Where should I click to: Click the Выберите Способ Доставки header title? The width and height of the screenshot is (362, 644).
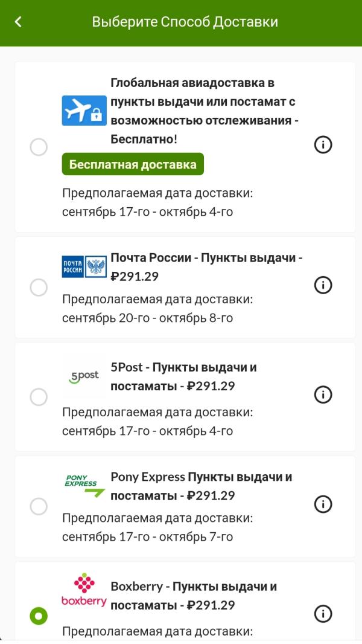[x=185, y=22]
